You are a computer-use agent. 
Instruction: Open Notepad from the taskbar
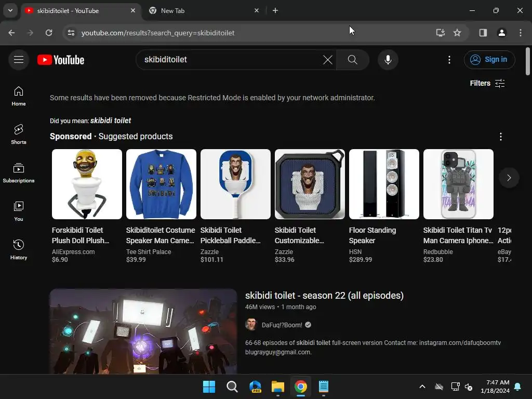point(323,387)
